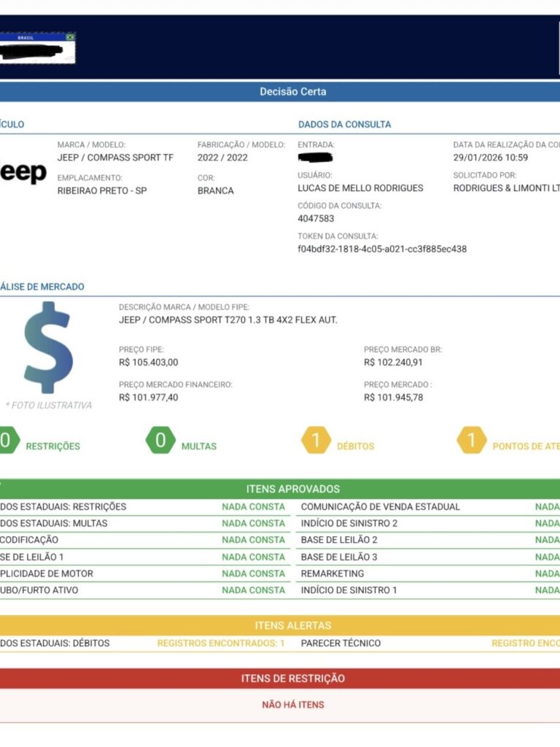The height and width of the screenshot is (747, 560).
Task: Click the Jeep brand logo
Action: (x=23, y=172)
